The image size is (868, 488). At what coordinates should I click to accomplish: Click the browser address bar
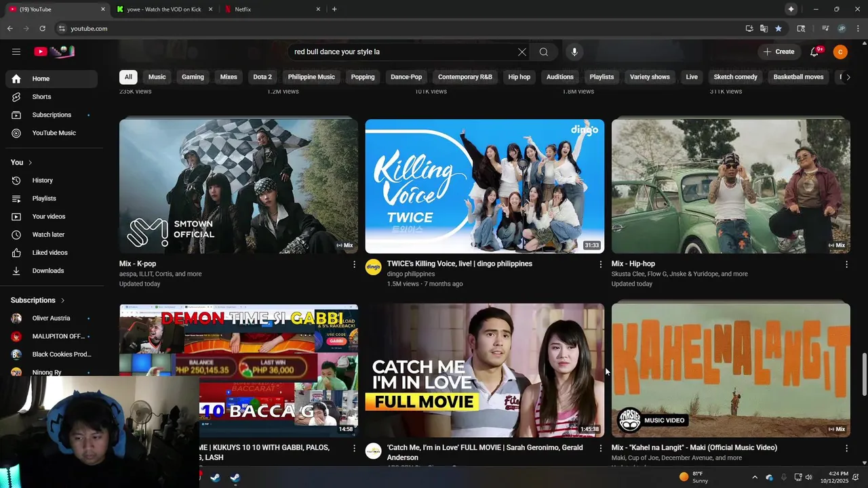click(400, 28)
